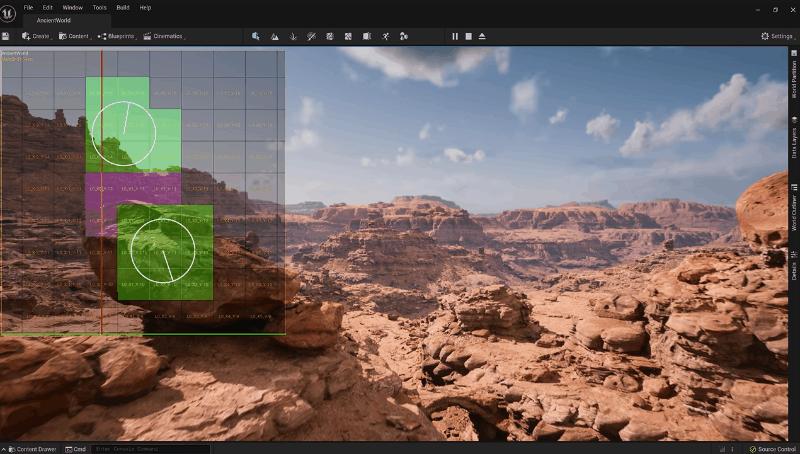Click the console command input field
Screen dimensions: 800x454
point(150,449)
